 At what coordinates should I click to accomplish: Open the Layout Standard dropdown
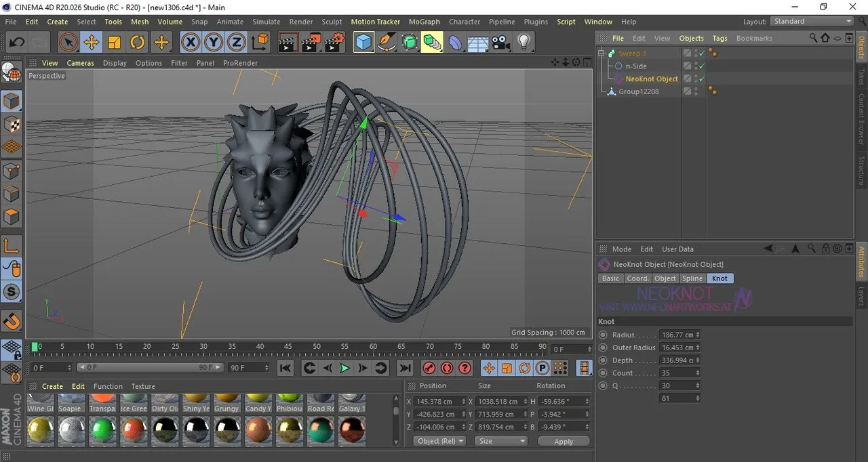click(x=812, y=22)
